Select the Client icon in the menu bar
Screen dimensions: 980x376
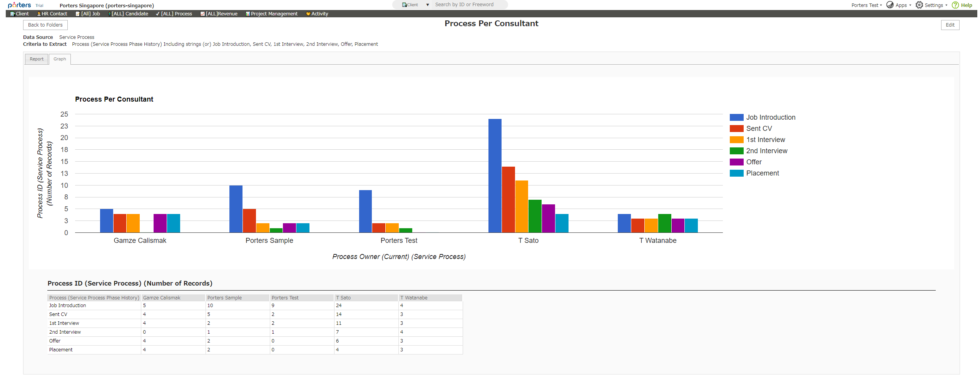point(13,13)
